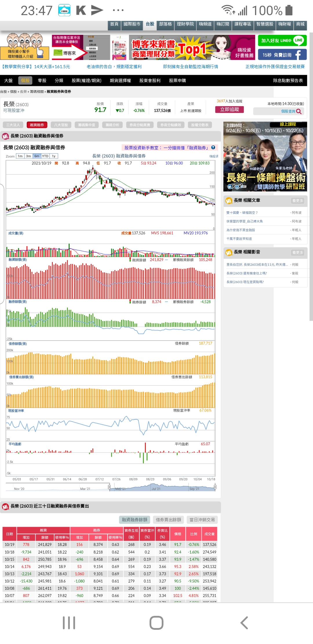Set chart zoom to 1m
The width and height of the screenshot is (313, 644).
(20, 156)
